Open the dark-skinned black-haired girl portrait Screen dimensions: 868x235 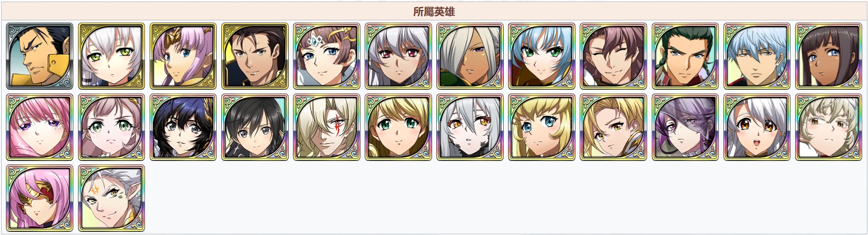(829, 56)
